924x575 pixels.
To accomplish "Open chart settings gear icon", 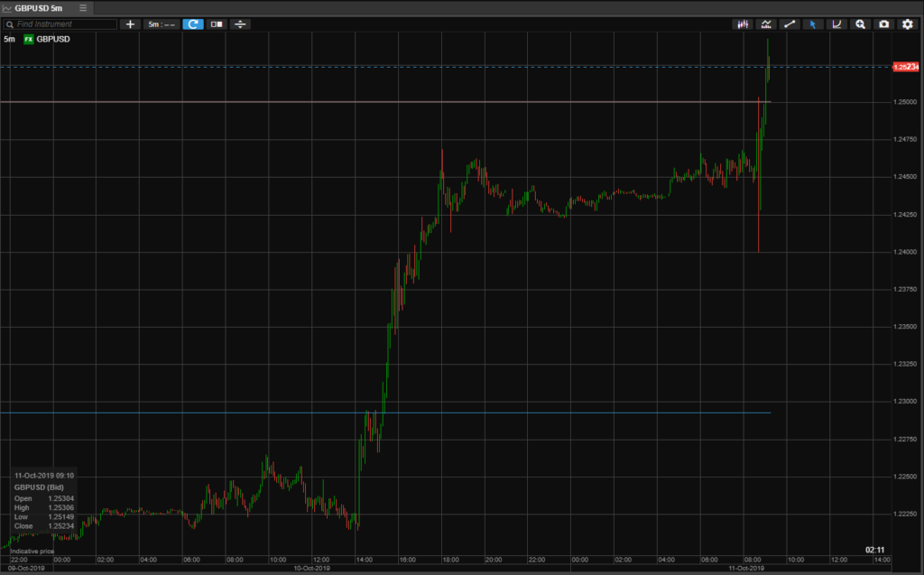I will coord(908,24).
